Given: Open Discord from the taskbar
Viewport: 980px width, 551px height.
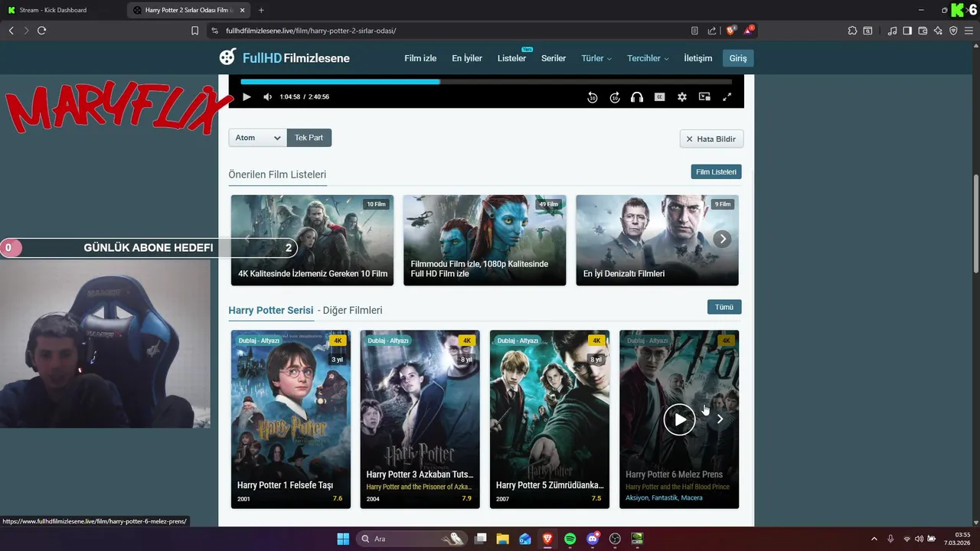Looking at the screenshot, I should coord(592,539).
